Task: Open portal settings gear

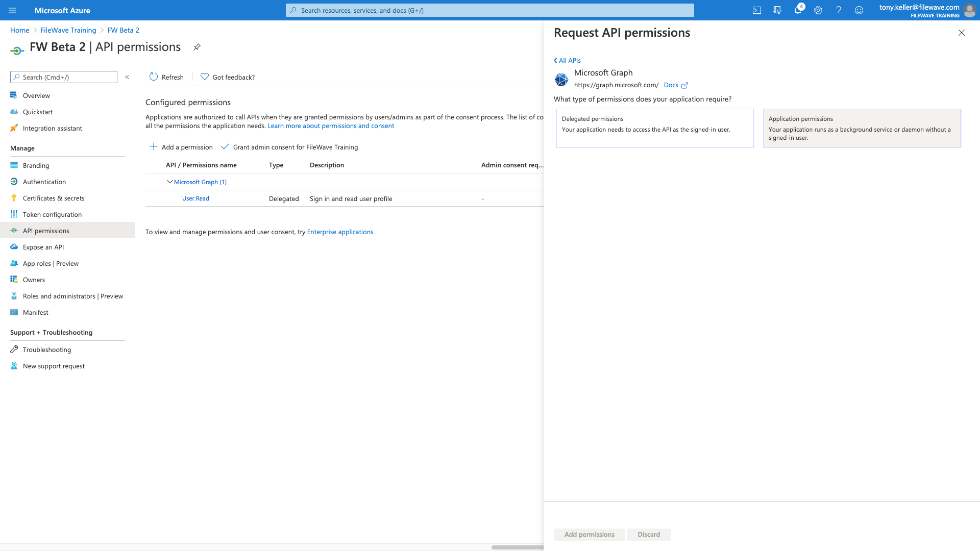Action: coord(818,10)
